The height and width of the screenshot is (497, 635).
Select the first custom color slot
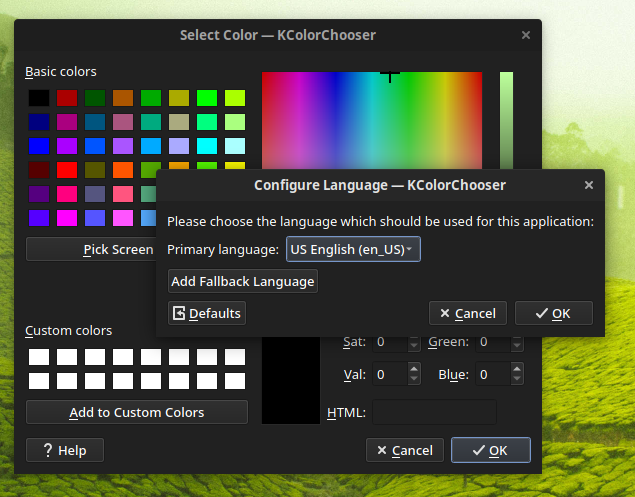[39, 357]
